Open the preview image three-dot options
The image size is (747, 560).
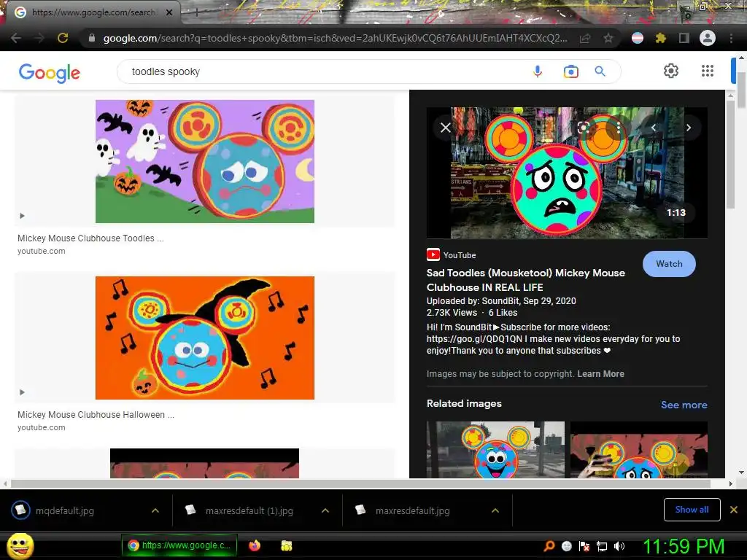[x=618, y=128]
